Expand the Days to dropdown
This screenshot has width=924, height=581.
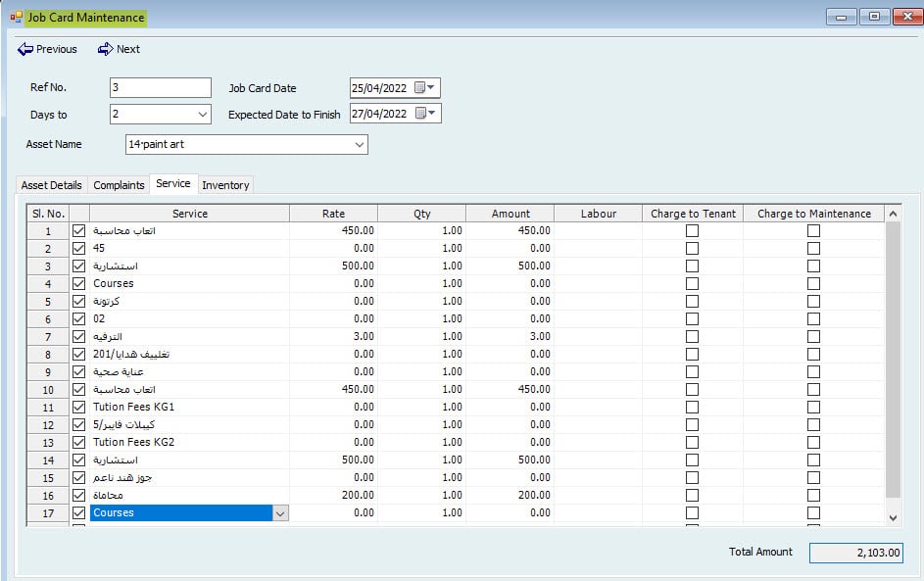[x=203, y=115]
